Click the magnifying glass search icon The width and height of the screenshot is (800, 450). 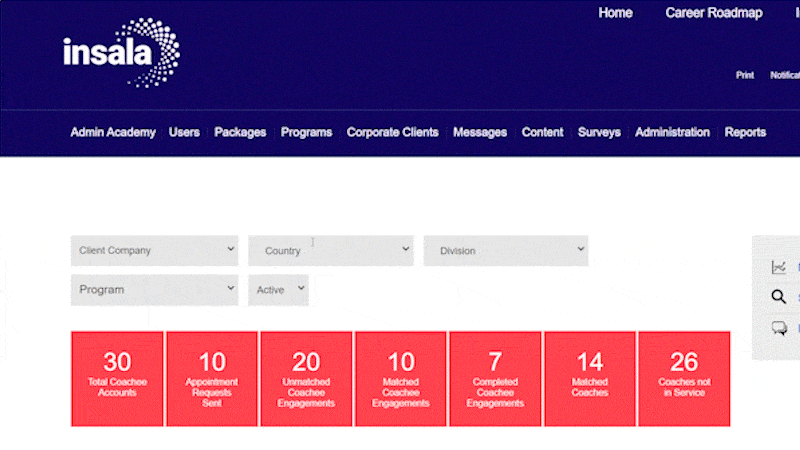click(x=779, y=296)
